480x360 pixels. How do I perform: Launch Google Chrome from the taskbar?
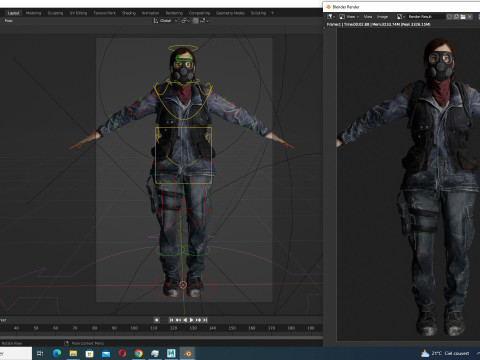tap(139, 353)
